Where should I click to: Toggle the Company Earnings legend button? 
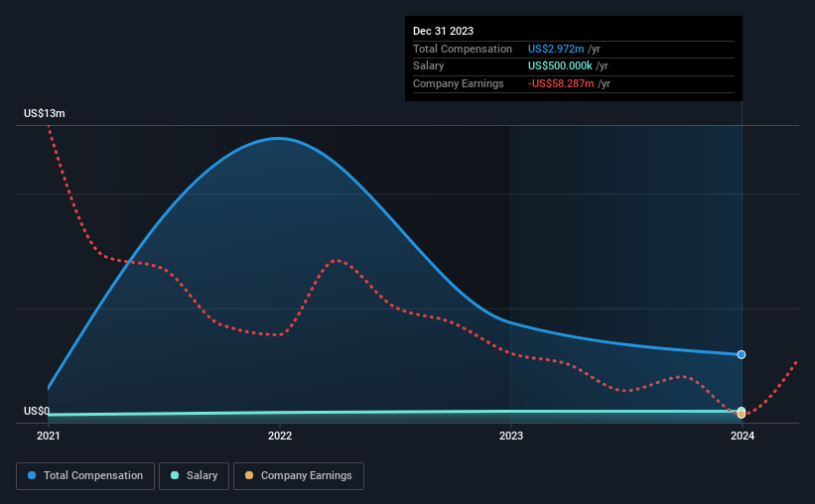click(299, 476)
